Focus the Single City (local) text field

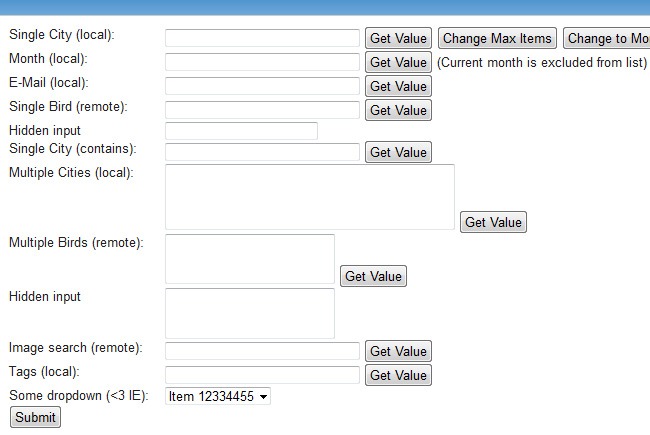[262, 38]
